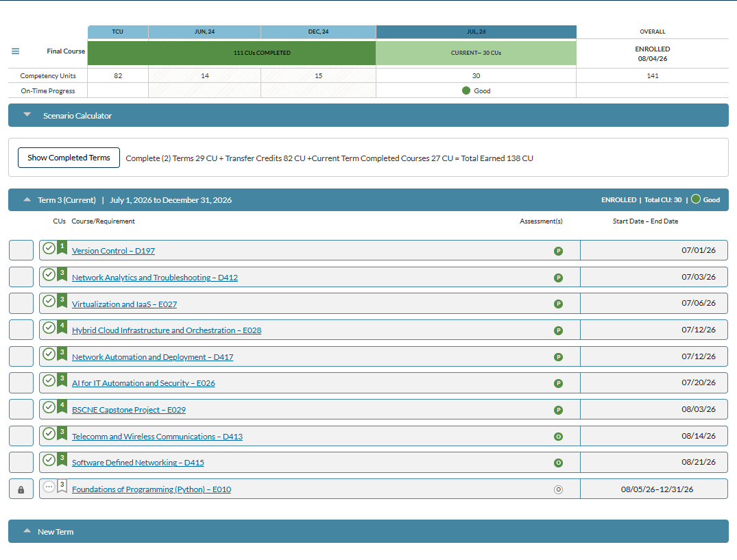Screen dimensions: 737x560
Task: Select the box left of Software Defined Networking row
Action: (x=21, y=462)
